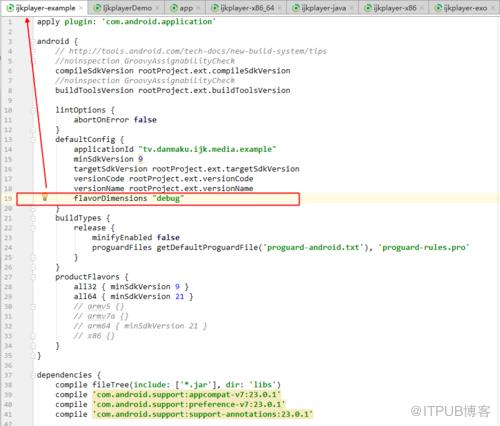Close the app tab
Image resolution: width=500 pixels, height=426 pixels.
pyautogui.click(x=198, y=8)
